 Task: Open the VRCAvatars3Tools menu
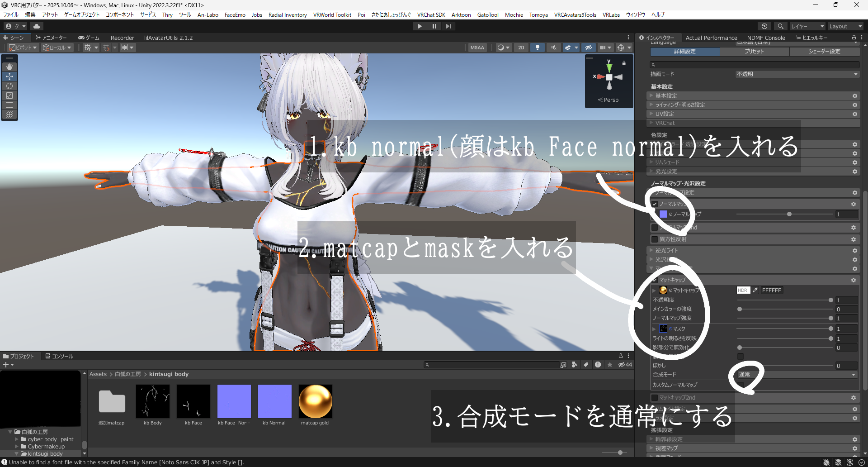click(575, 15)
